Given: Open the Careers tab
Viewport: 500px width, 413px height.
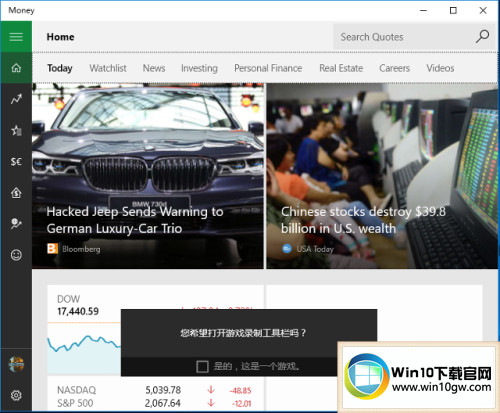Looking at the screenshot, I should coord(394,68).
